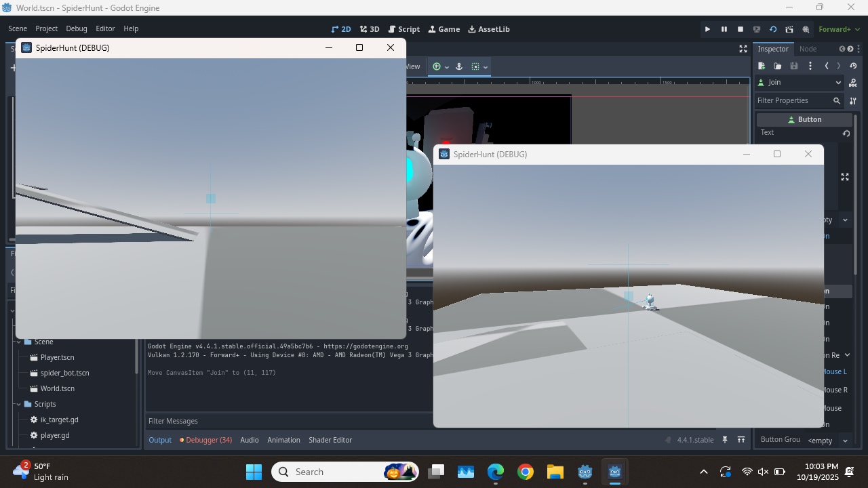Open the Editor menu
The image size is (868, 488).
(105, 28)
